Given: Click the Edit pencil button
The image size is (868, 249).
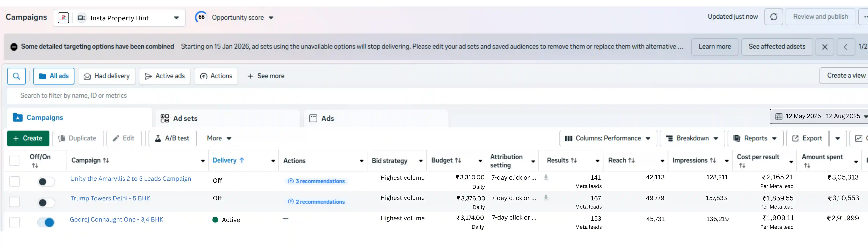Looking at the screenshot, I should (124, 138).
